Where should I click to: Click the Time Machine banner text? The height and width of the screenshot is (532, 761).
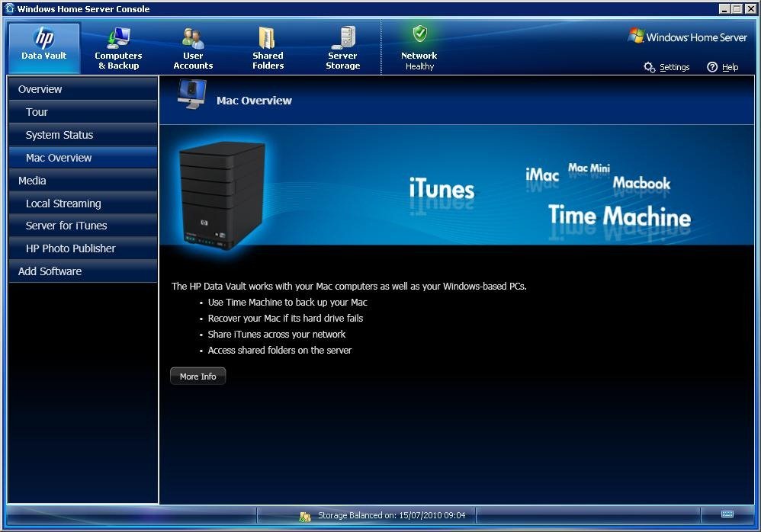tap(619, 216)
